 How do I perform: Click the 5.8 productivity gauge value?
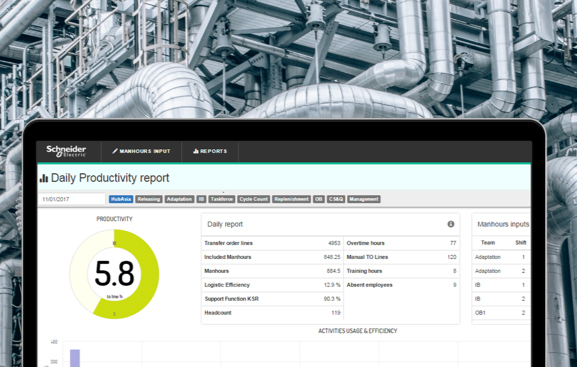click(x=114, y=274)
